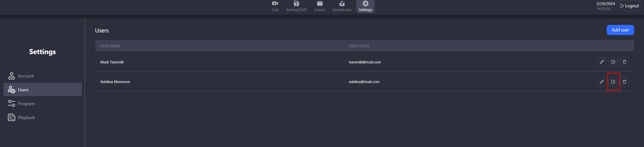
Task: Click the rectangle icon beside Mark Tsenrolk's edit button
Action: pos(613,62)
